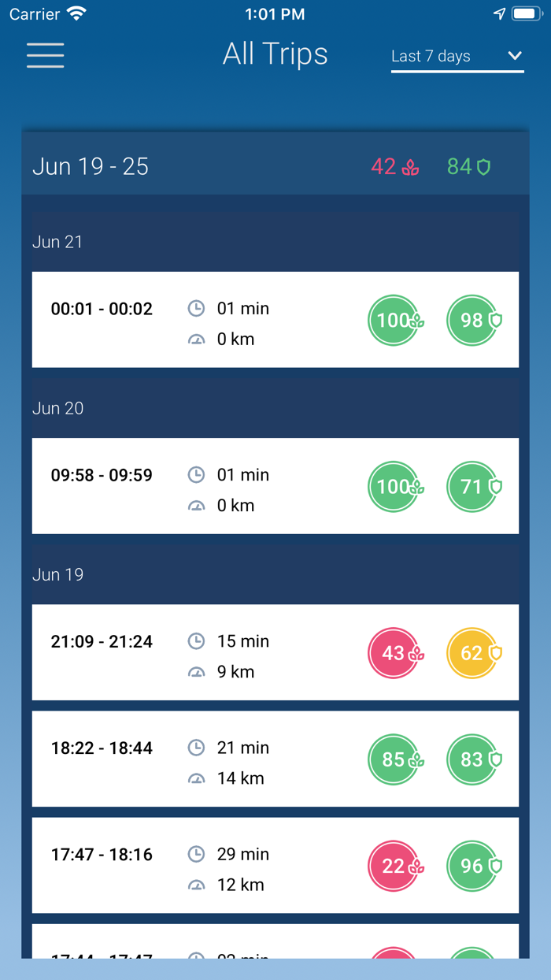Tap eco score 100 badge on Jun 21 trip
The height and width of the screenshot is (980, 551).
tap(394, 320)
